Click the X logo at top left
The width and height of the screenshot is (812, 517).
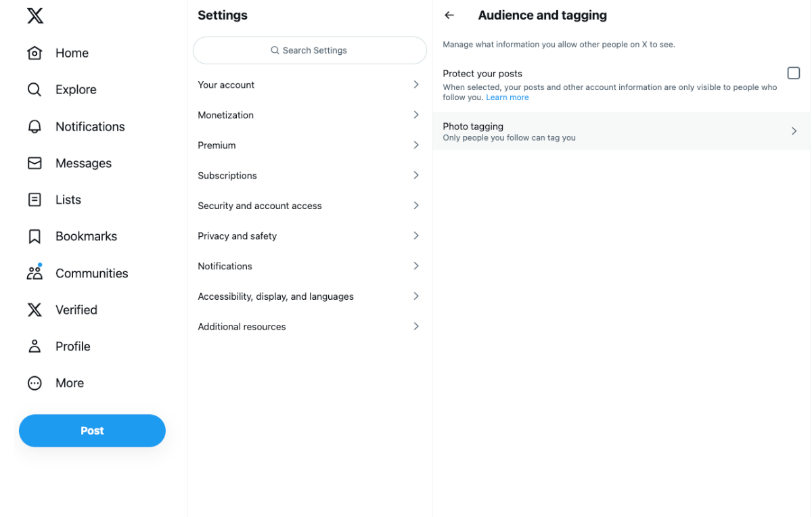tap(35, 16)
